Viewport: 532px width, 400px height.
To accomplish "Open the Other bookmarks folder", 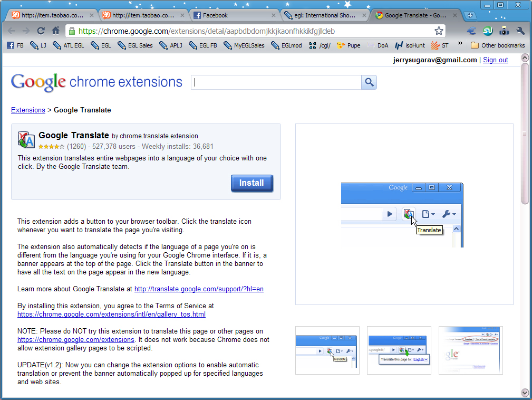I will [498, 45].
